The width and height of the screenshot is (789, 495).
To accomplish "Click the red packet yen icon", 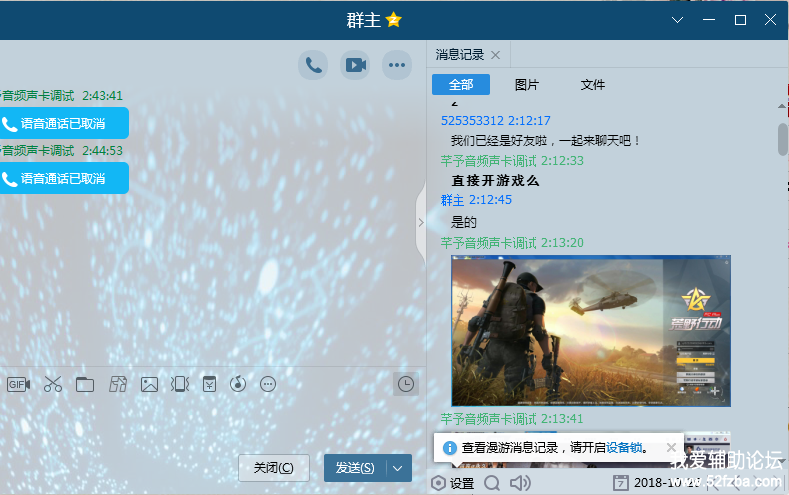I will click(209, 384).
